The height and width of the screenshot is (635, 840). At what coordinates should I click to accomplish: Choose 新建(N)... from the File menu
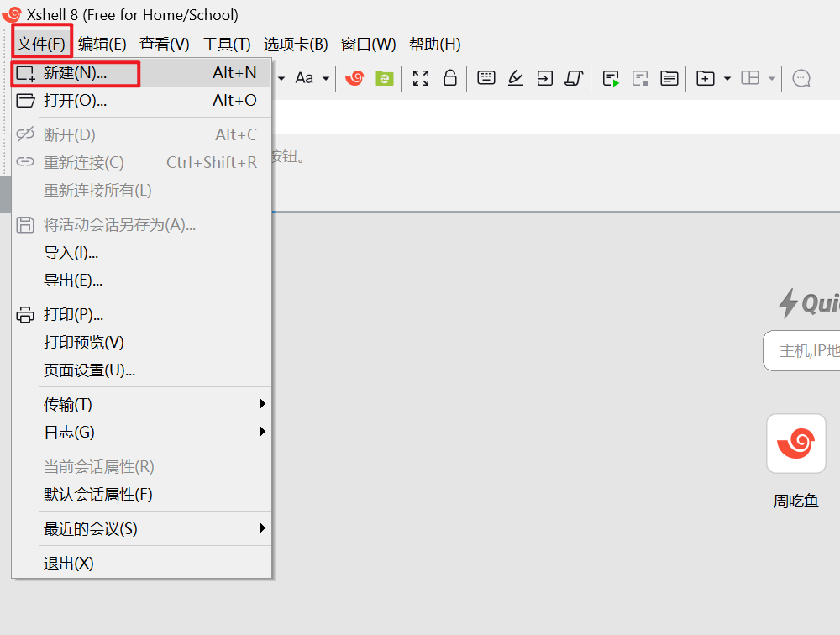pos(141,72)
